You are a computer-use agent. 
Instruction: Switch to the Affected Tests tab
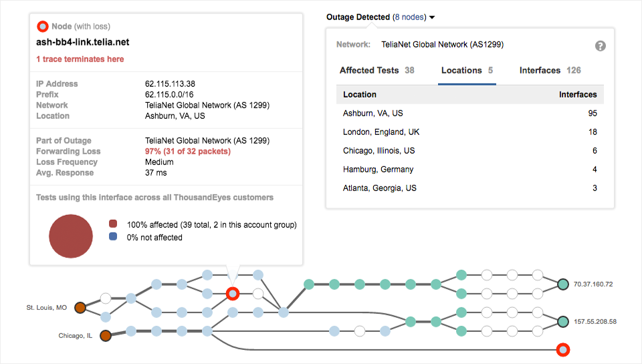pos(377,70)
